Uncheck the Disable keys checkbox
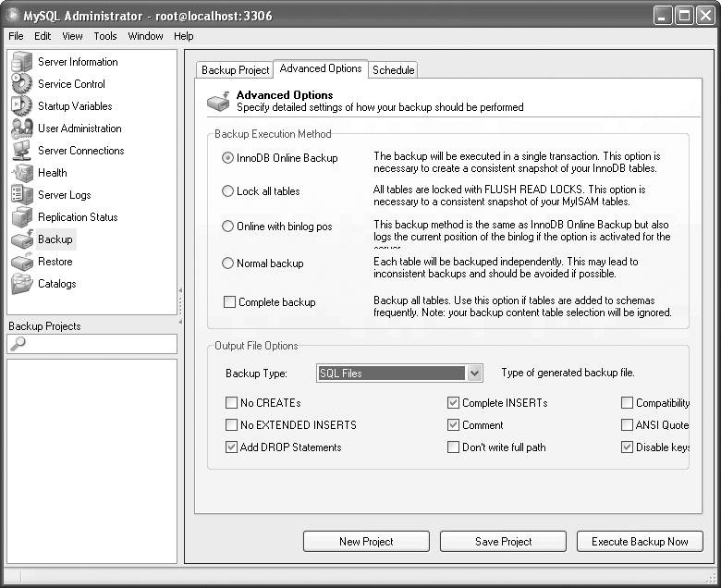This screenshot has height=588, width=721. (x=627, y=447)
